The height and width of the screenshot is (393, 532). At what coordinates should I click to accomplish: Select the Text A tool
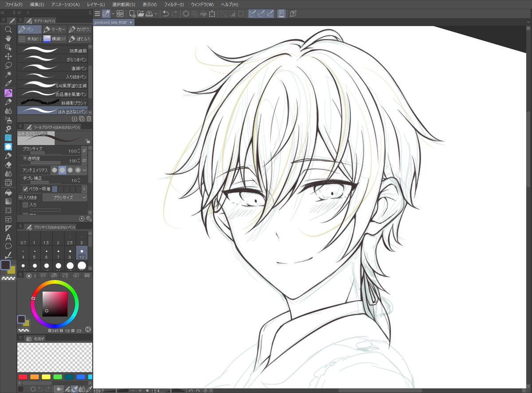[x=8, y=237]
